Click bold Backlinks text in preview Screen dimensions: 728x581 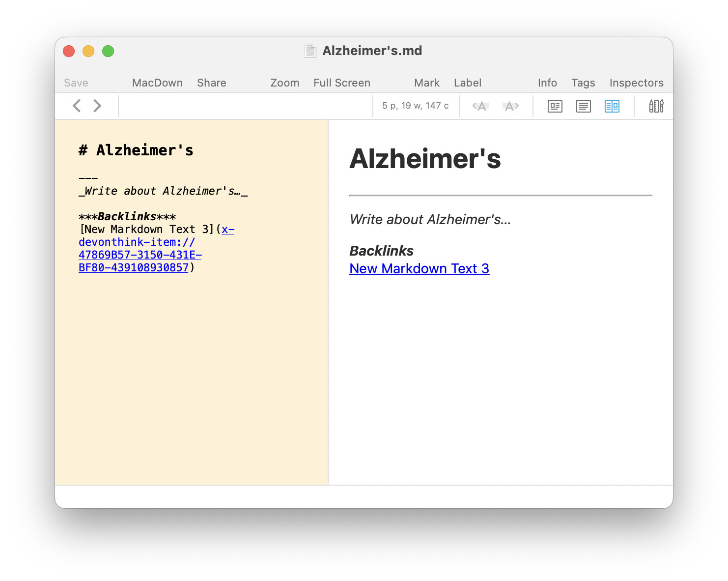click(382, 251)
